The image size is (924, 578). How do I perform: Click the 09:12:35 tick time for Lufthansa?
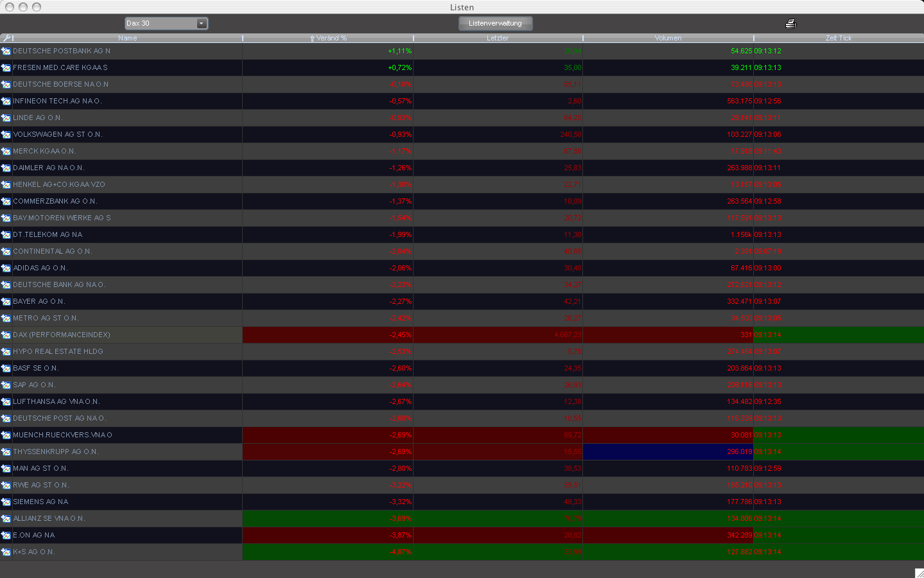[x=767, y=401]
